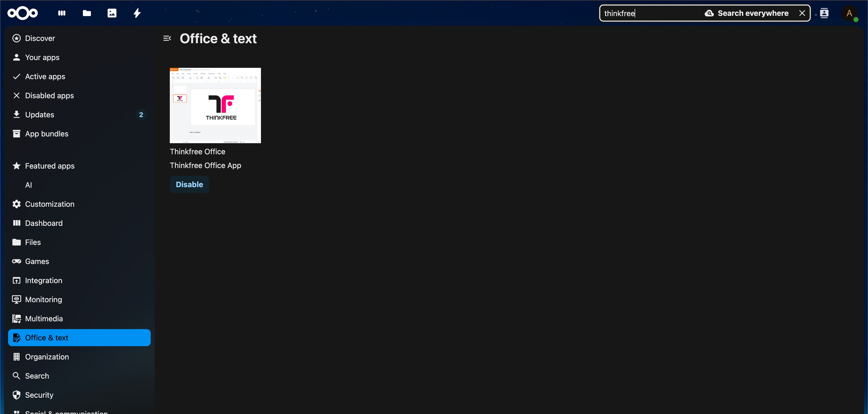Open the Security category
Viewport: 868px width, 414px height.
tap(39, 395)
